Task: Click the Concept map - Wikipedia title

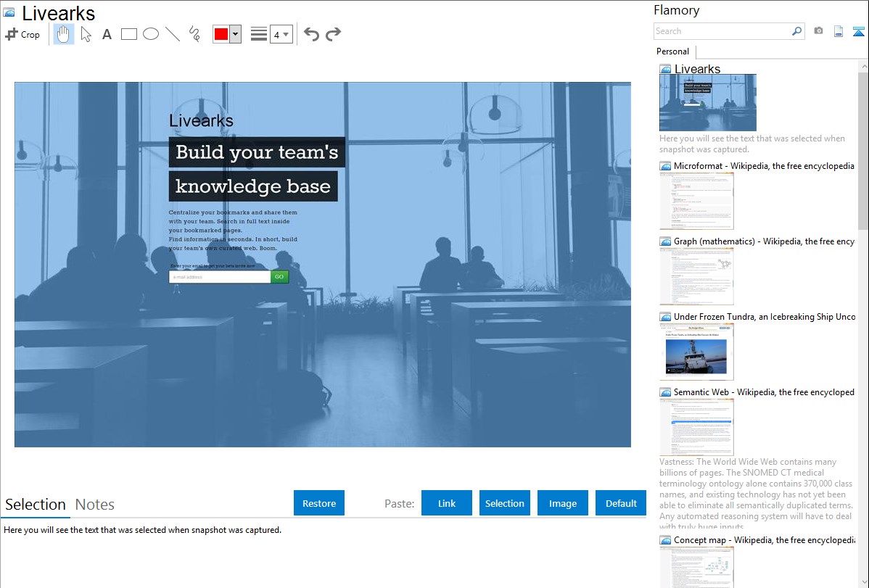Action: click(764, 539)
